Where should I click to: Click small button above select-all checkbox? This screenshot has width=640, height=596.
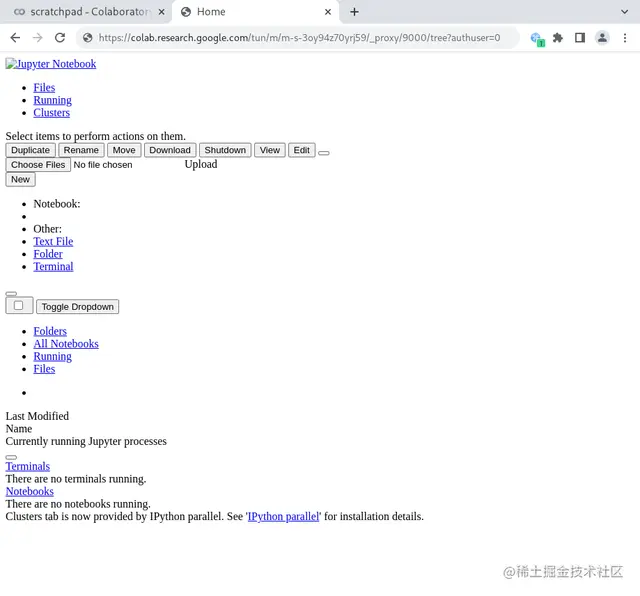[11, 294]
